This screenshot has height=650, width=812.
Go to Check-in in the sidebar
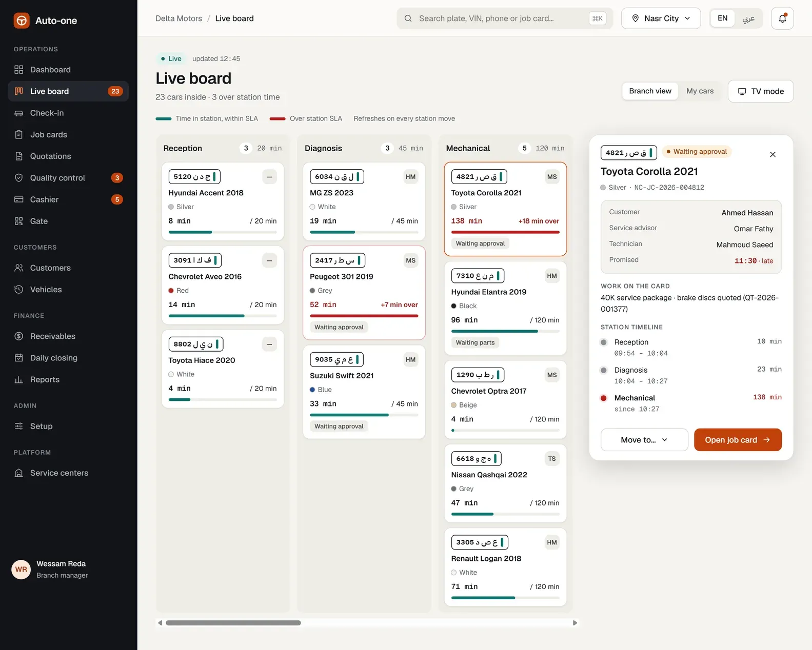[x=68, y=113]
